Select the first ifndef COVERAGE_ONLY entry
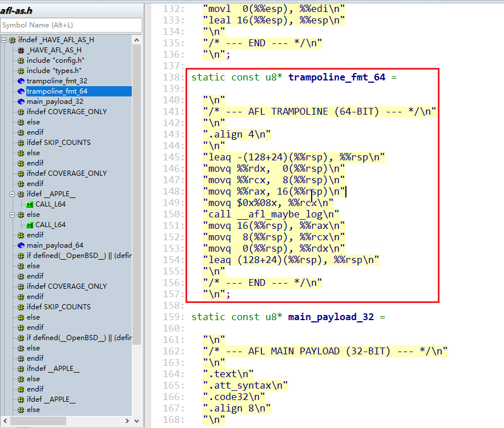Viewport: 504px width, 428px height. pos(67,112)
